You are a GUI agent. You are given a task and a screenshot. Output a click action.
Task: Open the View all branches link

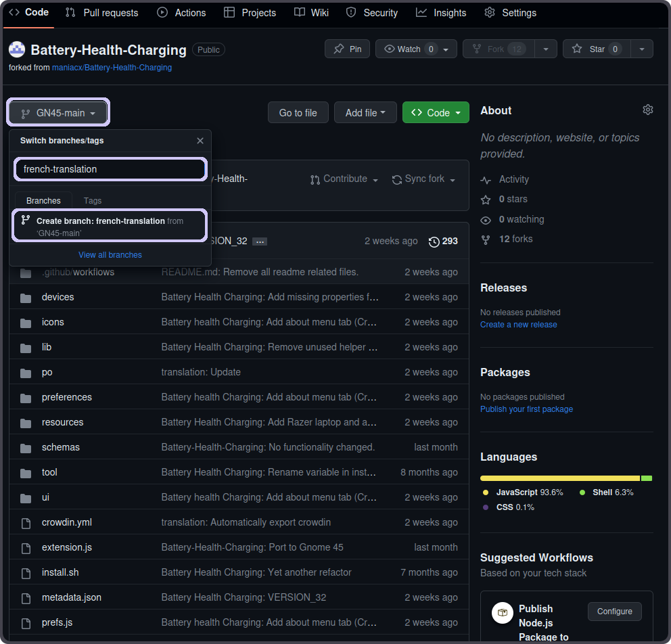click(110, 255)
